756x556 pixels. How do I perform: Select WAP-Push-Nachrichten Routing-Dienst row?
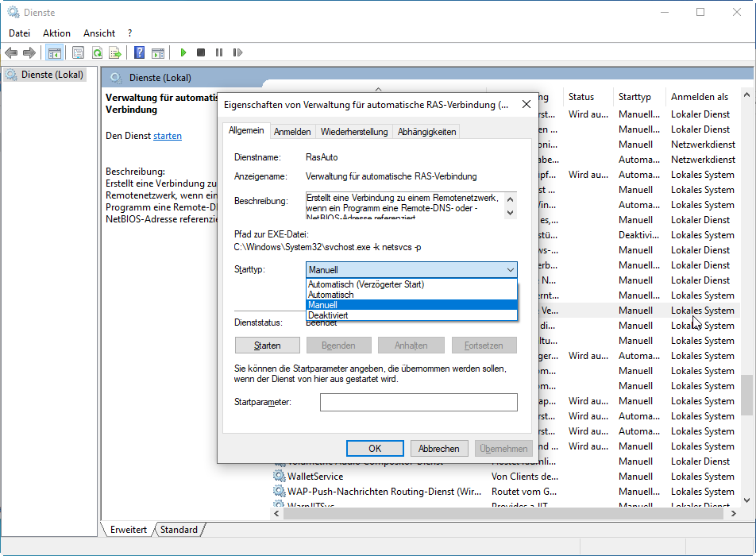(505, 492)
